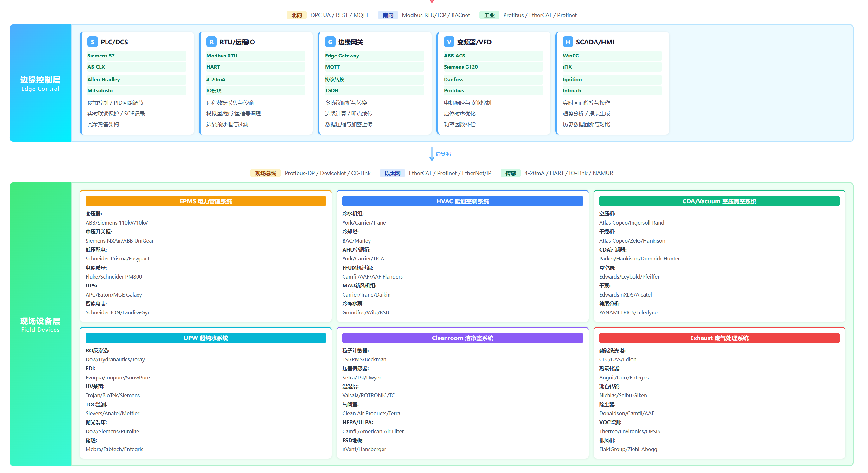Screen dimensions: 868x473
Task: Select the CDA/Vacuum 空压真空系统 green header bar
Action: (x=719, y=201)
